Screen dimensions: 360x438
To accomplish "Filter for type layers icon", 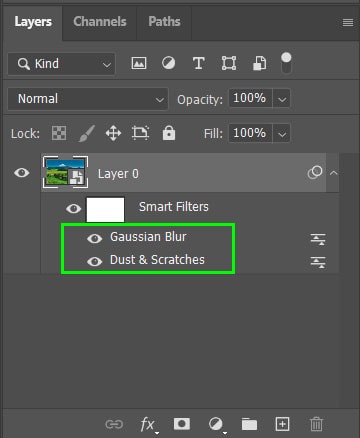I will tap(199, 63).
